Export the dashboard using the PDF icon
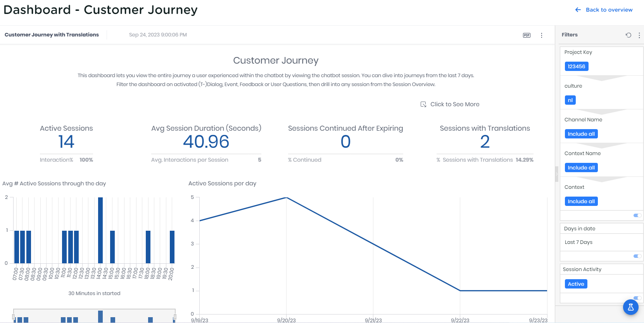This screenshot has width=644, height=323. [527, 35]
